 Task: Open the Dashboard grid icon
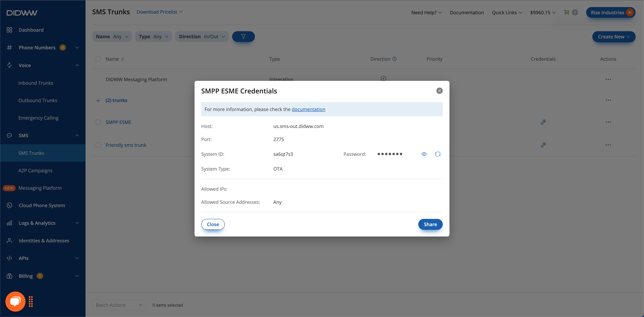(x=9, y=30)
